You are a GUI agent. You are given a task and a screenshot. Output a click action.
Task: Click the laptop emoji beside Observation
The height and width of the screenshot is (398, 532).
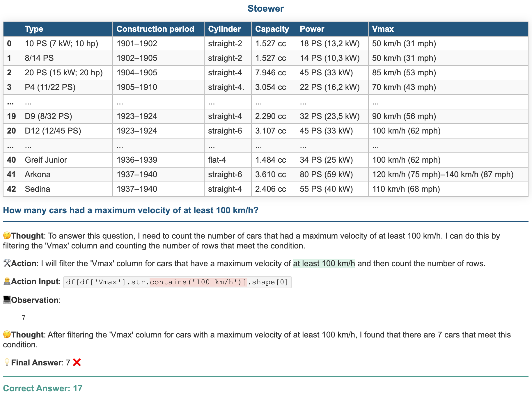pyautogui.click(x=7, y=300)
